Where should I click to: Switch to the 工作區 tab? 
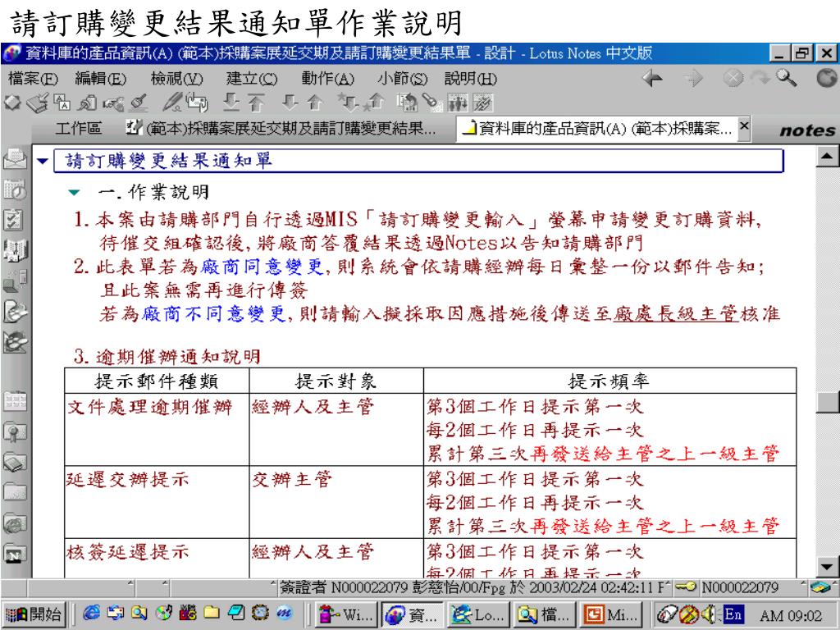(x=79, y=129)
